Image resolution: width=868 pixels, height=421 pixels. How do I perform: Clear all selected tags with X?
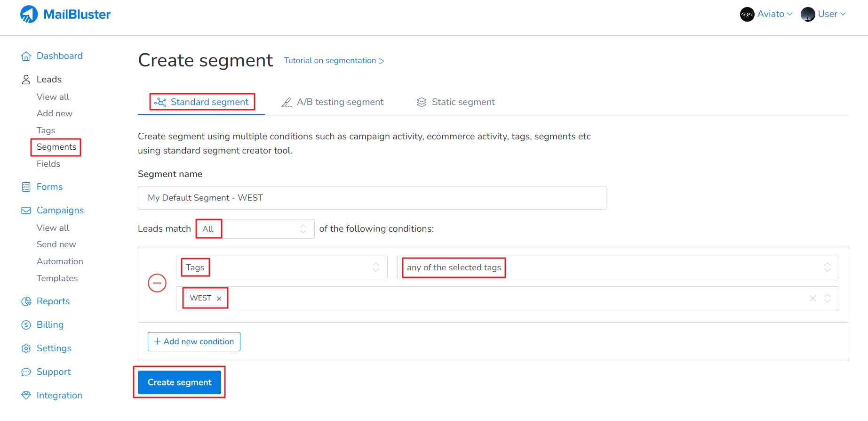coord(812,298)
